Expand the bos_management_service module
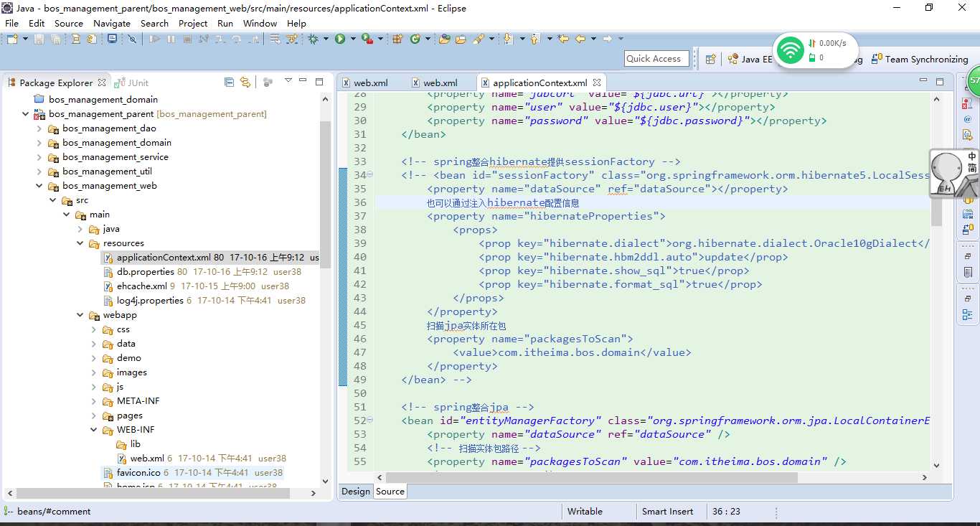The height and width of the screenshot is (526, 980). pyautogui.click(x=39, y=156)
